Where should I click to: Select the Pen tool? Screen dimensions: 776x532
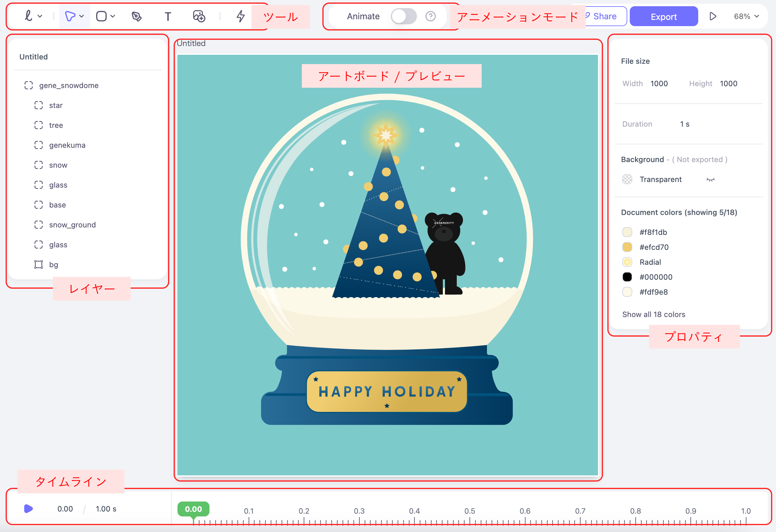[x=136, y=16]
